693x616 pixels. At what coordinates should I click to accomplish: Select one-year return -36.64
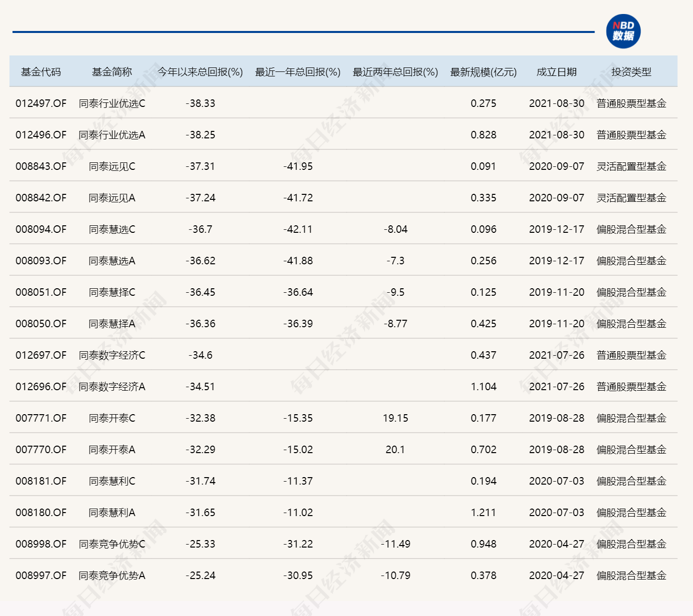tap(298, 292)
